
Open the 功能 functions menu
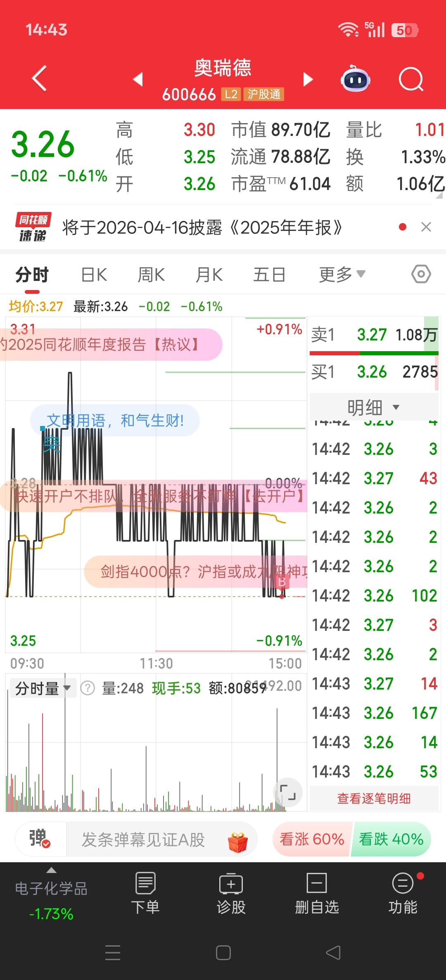tap(403, 893)
